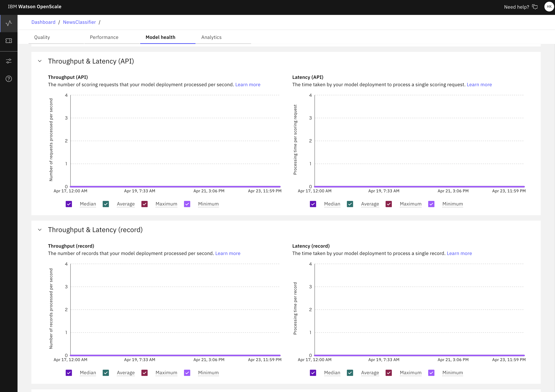
Task: Toggle Average checkbox in Latency (API) legend
Action: [x=350, y=204]
